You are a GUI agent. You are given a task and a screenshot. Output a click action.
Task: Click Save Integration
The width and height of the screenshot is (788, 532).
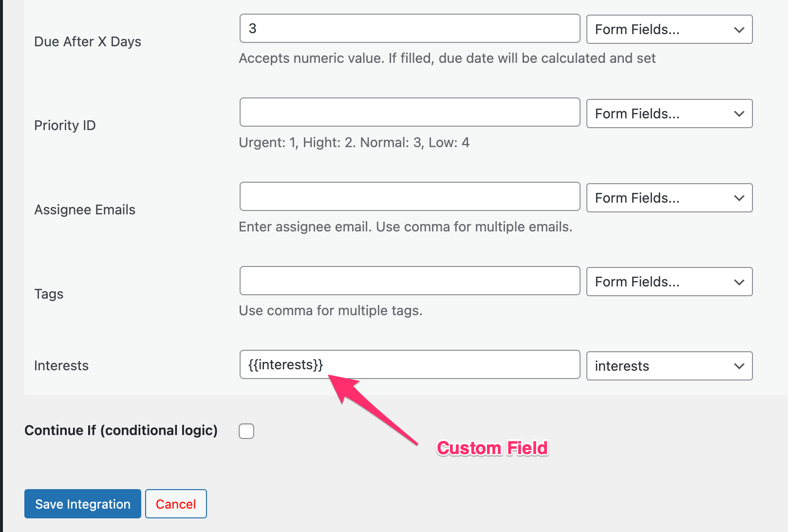tap(82, 504)
